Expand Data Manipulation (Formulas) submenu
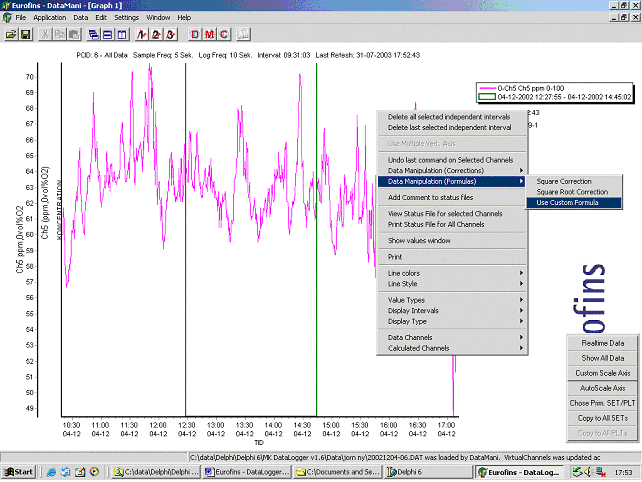642x482 pixels. (452, 181)
